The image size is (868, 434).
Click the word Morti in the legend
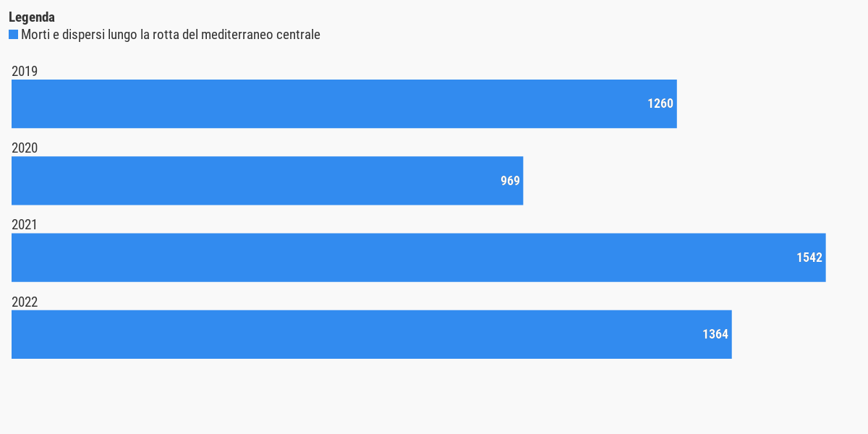(x=35, y=35)
